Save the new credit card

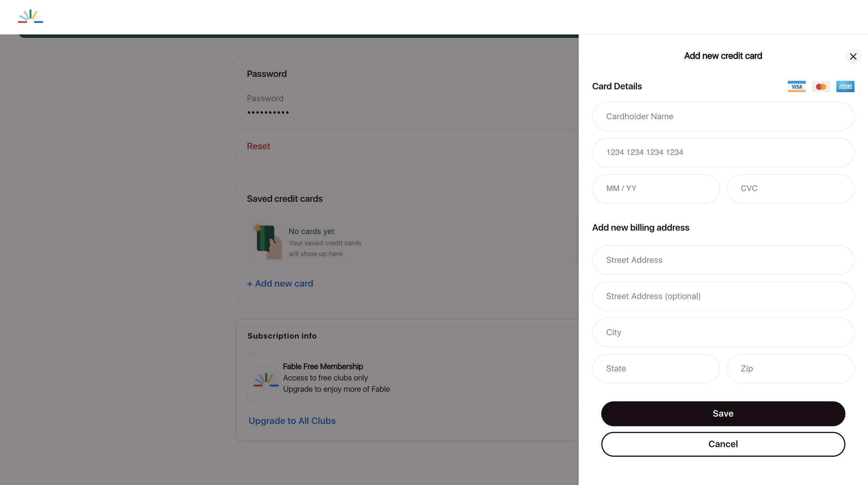point(723,414)
